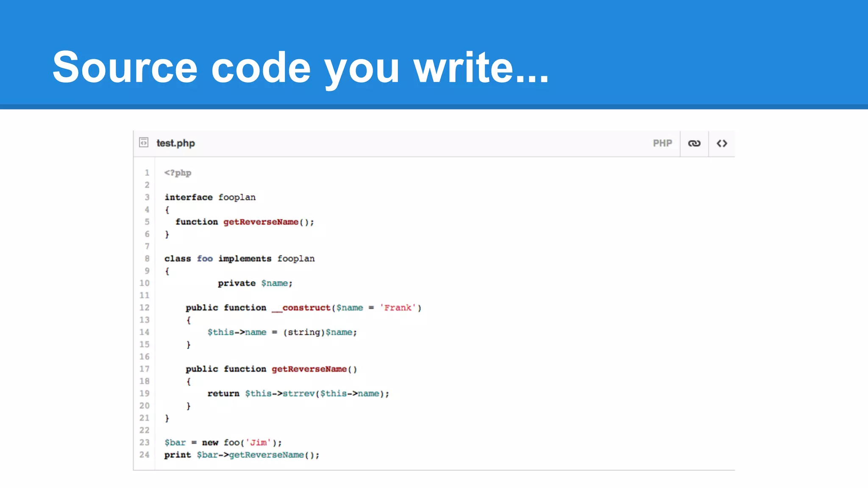This screenshot has height=488, width=868.
Task: Click line number 12
Action: pos(145,308)
